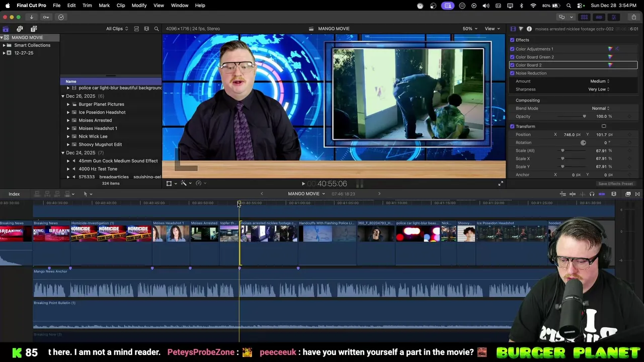Open the Keyword Editor key icon
The image size is (644, 362).
coord(46,17)
